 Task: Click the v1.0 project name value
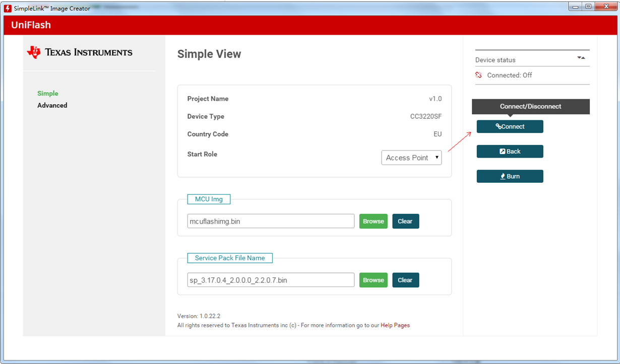[436, 99]
